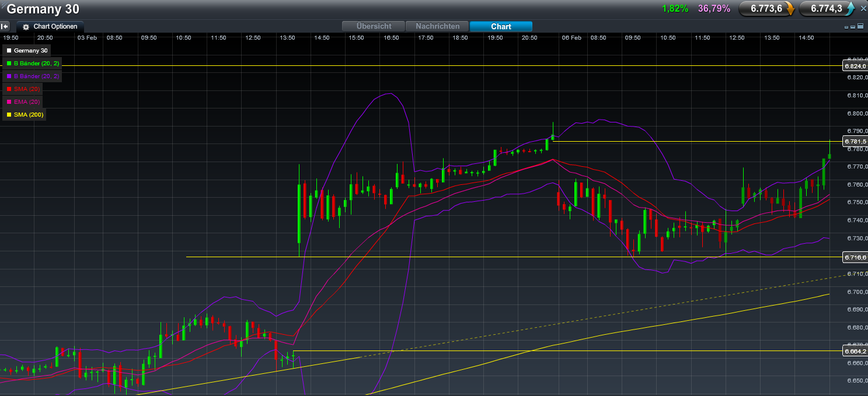868x396 pixels.
Task: Click the sell price button 6.773,6
Action: [x=766, y=8]
